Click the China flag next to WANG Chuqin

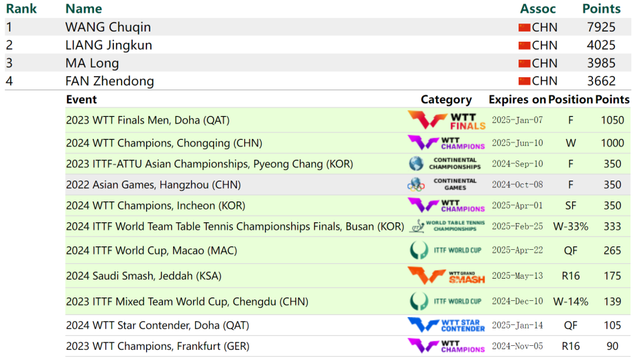(x=525, y=28)
